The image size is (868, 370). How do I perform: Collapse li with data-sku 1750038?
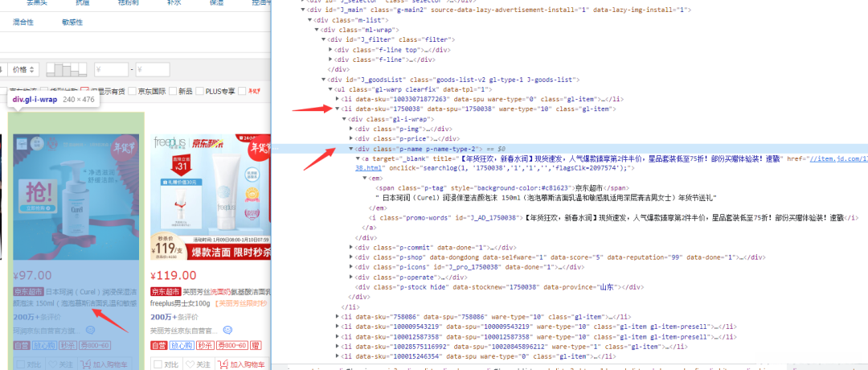(337, 109)
